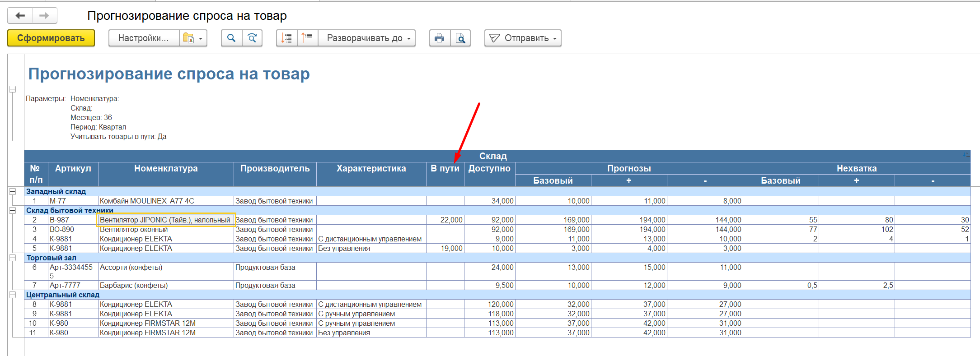The height and width of the screenshot is (356, 980).
Task: Open the report variants folder dropdown
Action: [193, 38]
